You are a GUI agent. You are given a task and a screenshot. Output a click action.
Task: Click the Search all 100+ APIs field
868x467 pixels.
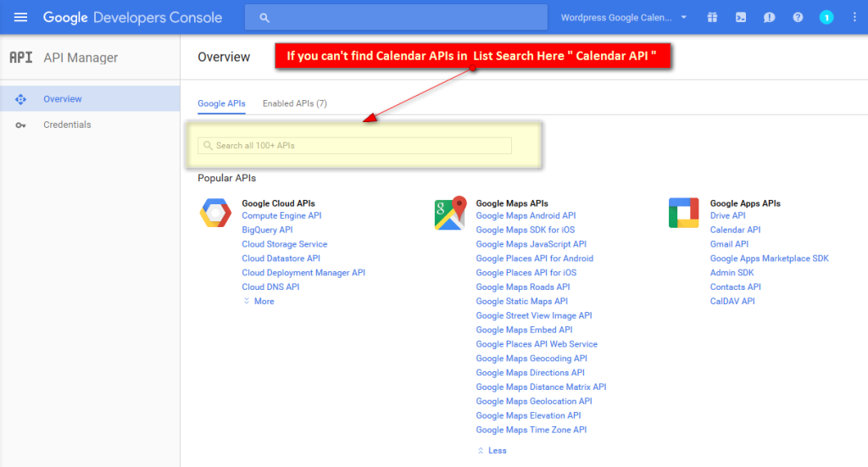(x=355, y=146)
